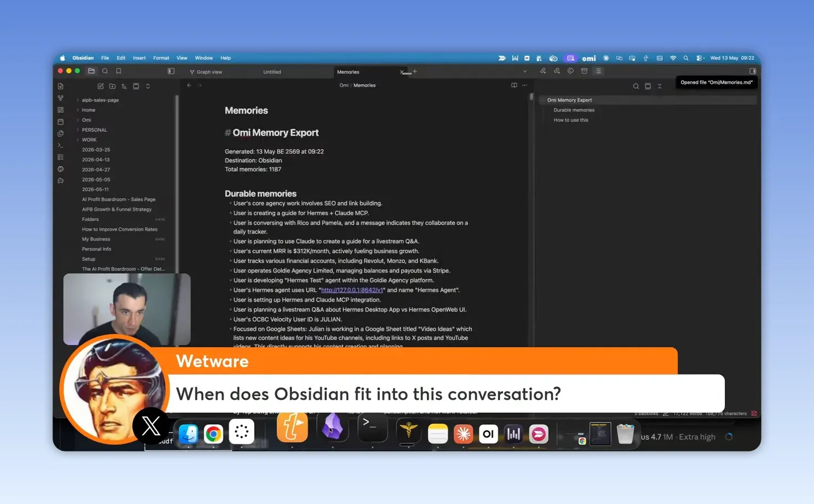Image resolution: width=814 pixels, height=504 pixels.
Task: Open the 2026-04-13 note
Action: (x=96, y=160)
